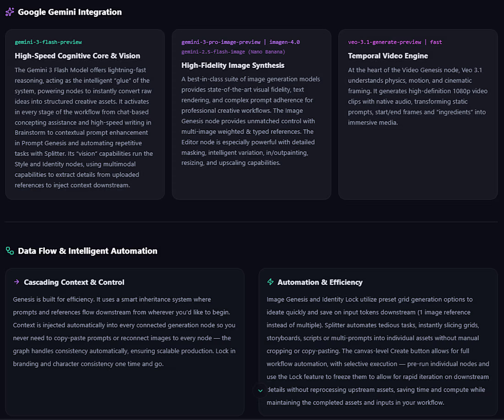Click the Veo 3.1 description paragraph
Image resolution: width=504 pixels, height=420 pixels.
[x=417, y=96]
